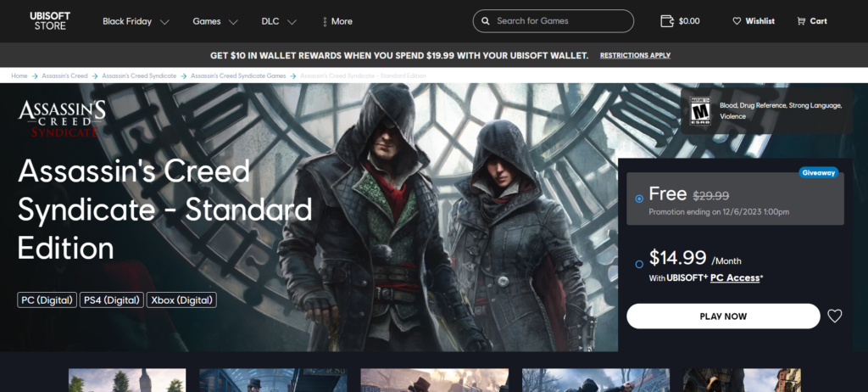
Task: Add game to wishlist using heart beside Play Now
Action: [x=834, y=316]
